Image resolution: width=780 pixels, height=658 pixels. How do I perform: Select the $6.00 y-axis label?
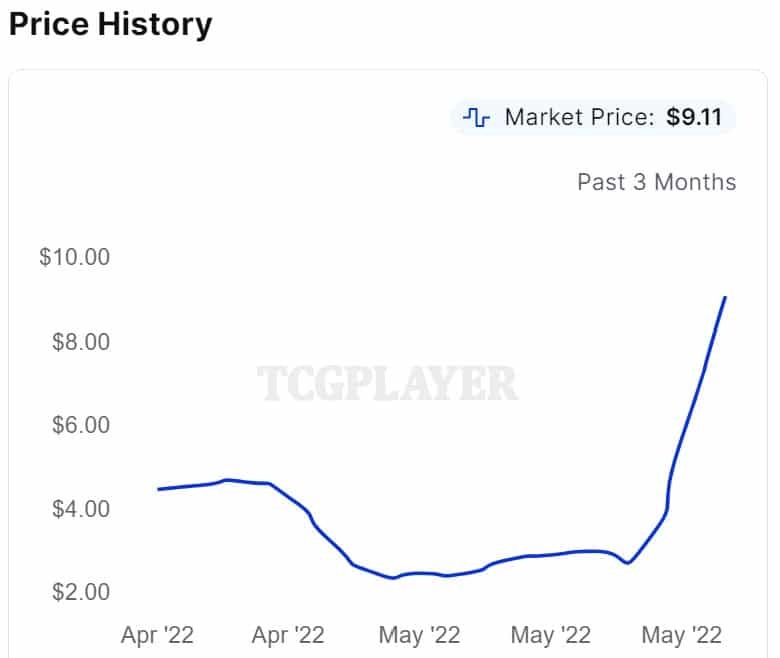pyautogui.click(x=78, y=425)
